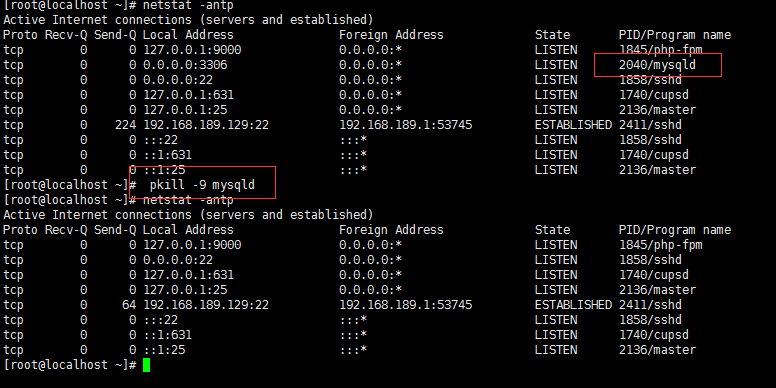Click "127.0.0.1:9000" in the output before pkill
This screenshot has width=776, height=388.
(192, 49)
